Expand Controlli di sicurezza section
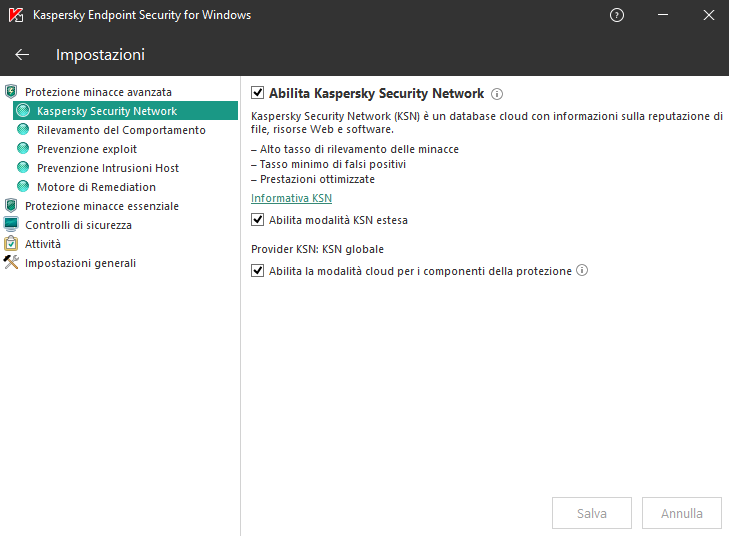This screenshot has width=729, height=536. pyautogui.click(x=78, y=225)
